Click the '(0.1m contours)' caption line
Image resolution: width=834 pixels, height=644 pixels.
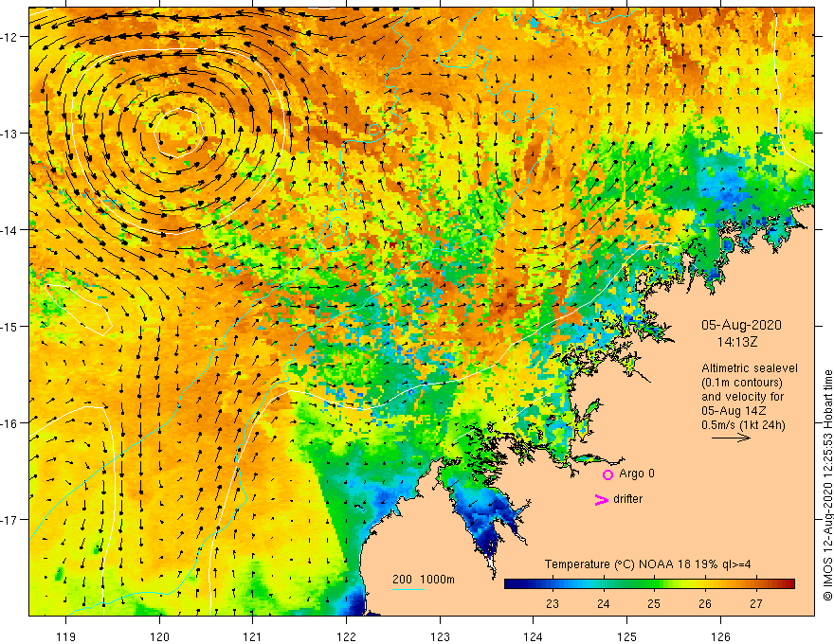coord(742,383)
